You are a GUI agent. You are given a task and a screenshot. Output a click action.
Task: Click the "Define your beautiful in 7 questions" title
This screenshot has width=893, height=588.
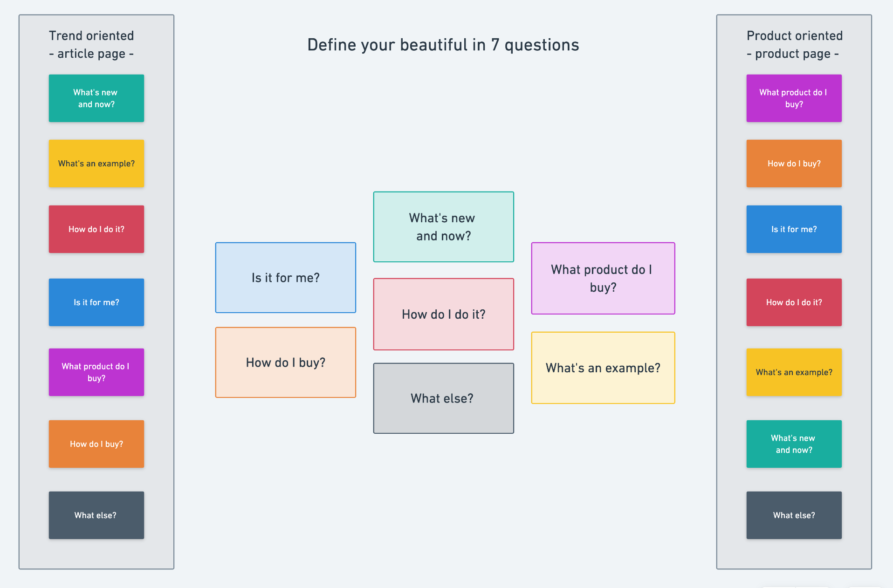pyautogui.click(x=443, y=45)
